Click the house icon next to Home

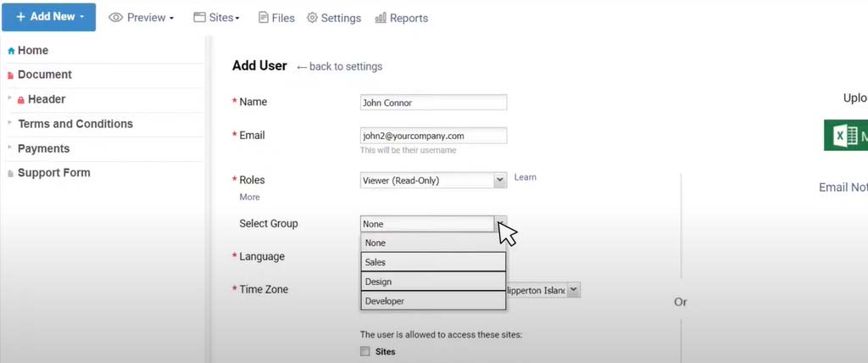11,51
